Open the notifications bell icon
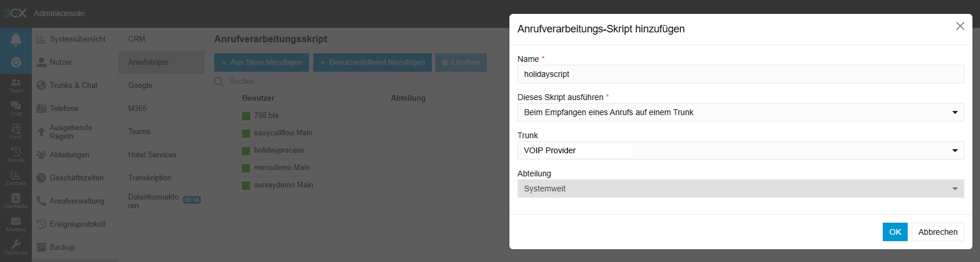This screenshot has height=262, width=980. tap(16, 39)
